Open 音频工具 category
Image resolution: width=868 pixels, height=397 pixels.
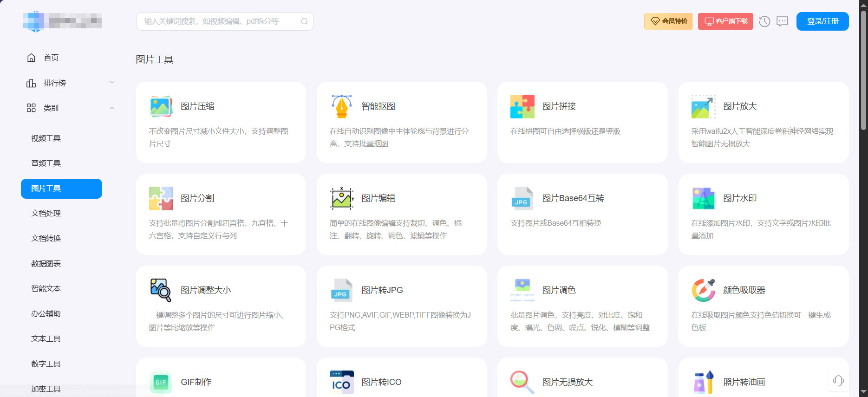point(46,163)
